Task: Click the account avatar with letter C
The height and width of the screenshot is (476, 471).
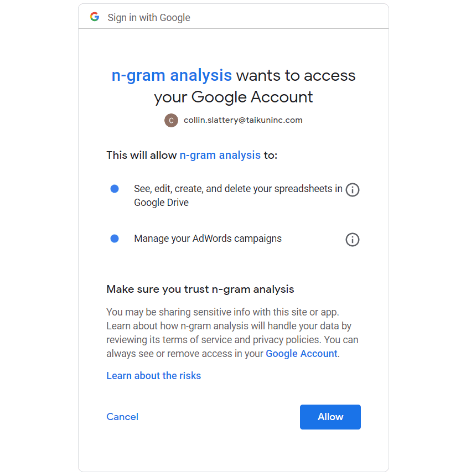Action: (171, 120)
